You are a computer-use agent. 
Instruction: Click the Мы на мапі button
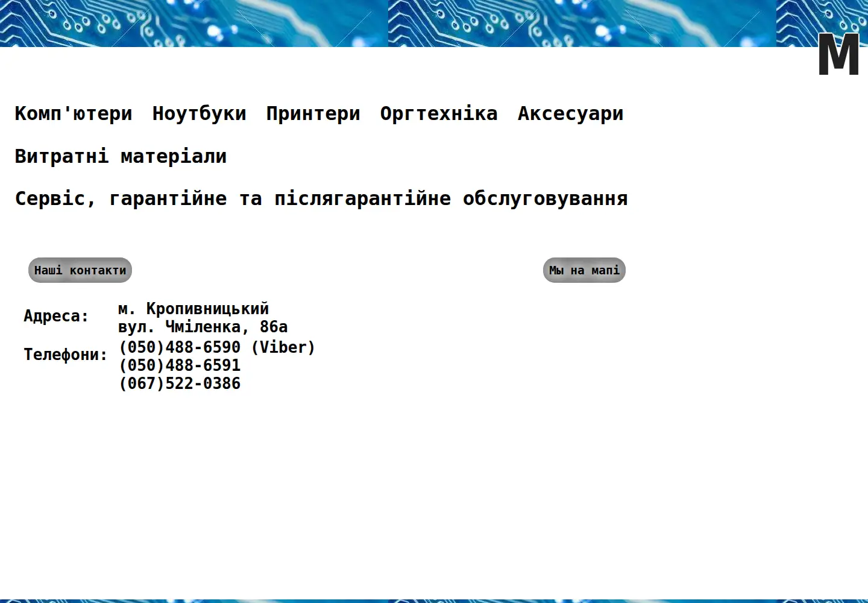click(584, 270)
